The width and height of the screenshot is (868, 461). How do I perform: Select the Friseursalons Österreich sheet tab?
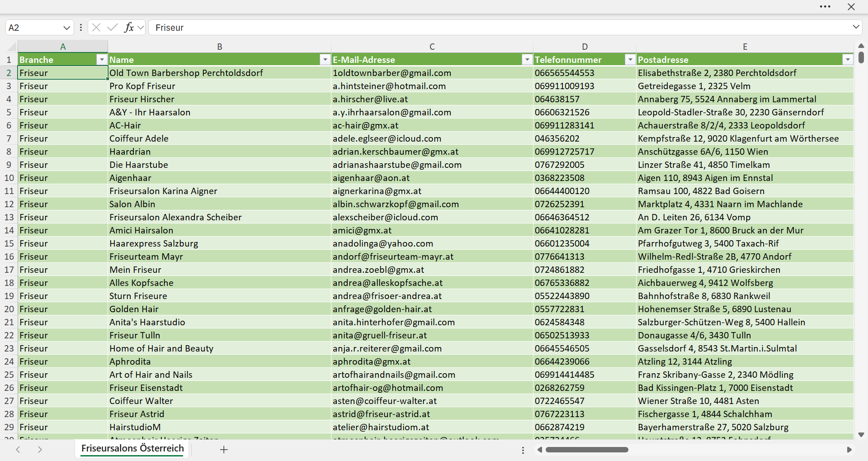(x=132, y=448)
